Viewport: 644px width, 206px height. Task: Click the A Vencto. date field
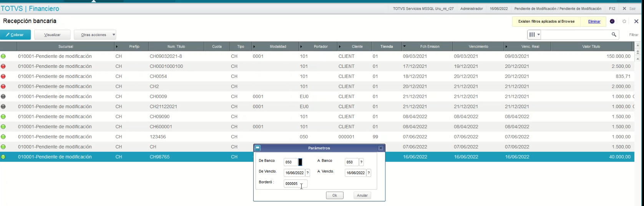tap(355, 173)
